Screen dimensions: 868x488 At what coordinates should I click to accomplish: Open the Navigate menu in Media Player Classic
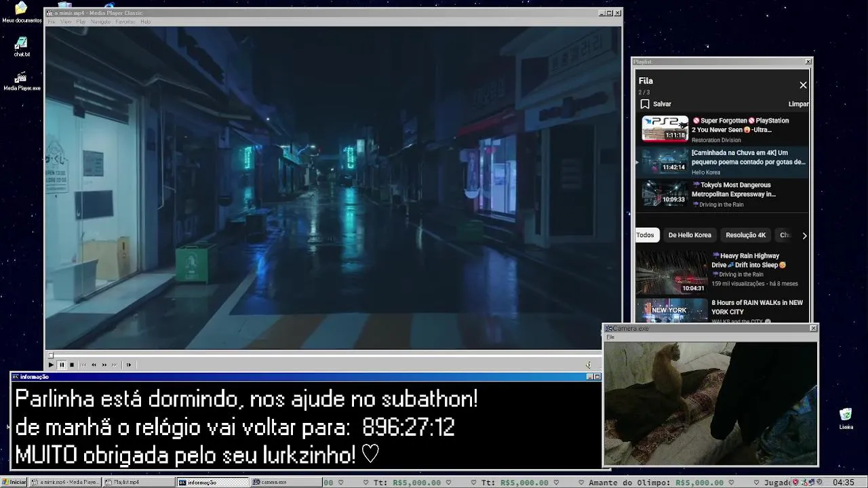[100, 22]
